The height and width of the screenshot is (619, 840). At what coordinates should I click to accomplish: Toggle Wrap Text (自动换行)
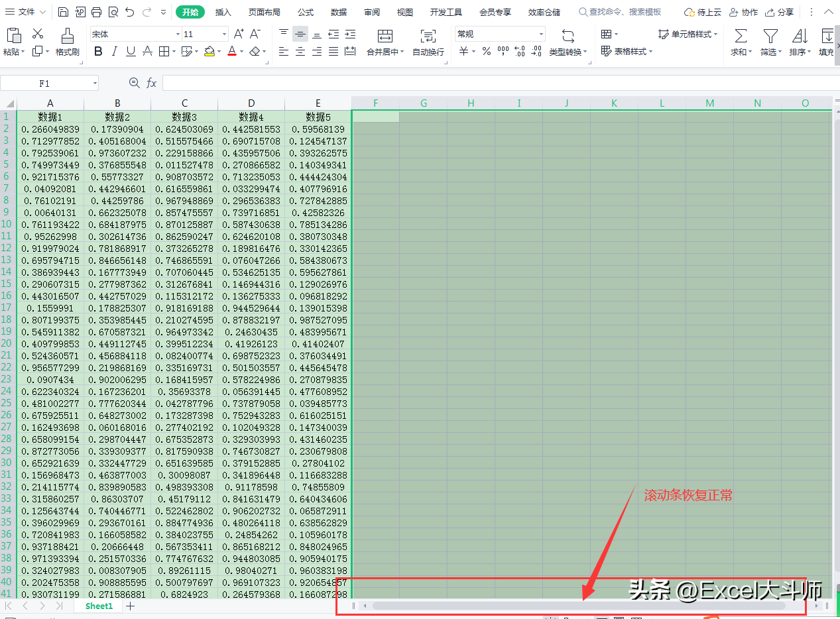[x=428, y=42]
